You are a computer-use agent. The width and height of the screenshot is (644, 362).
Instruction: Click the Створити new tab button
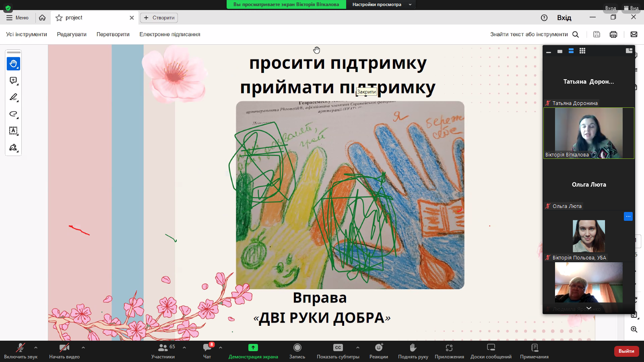click(159, 18)
